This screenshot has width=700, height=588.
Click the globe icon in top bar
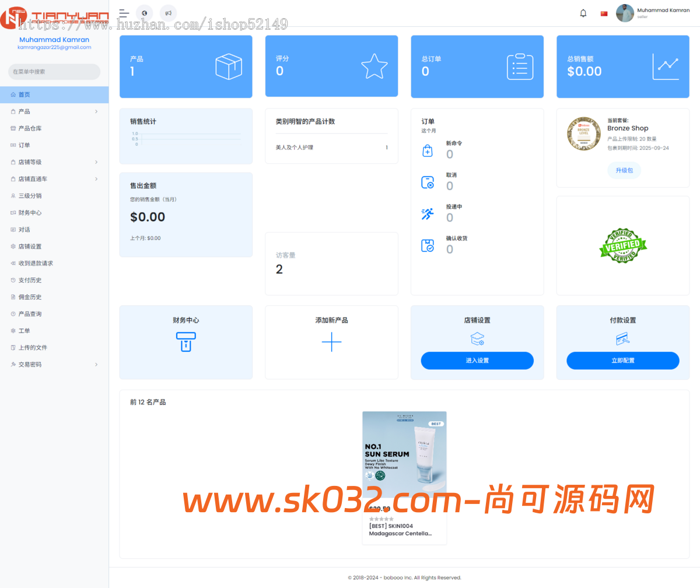(144, 13)
